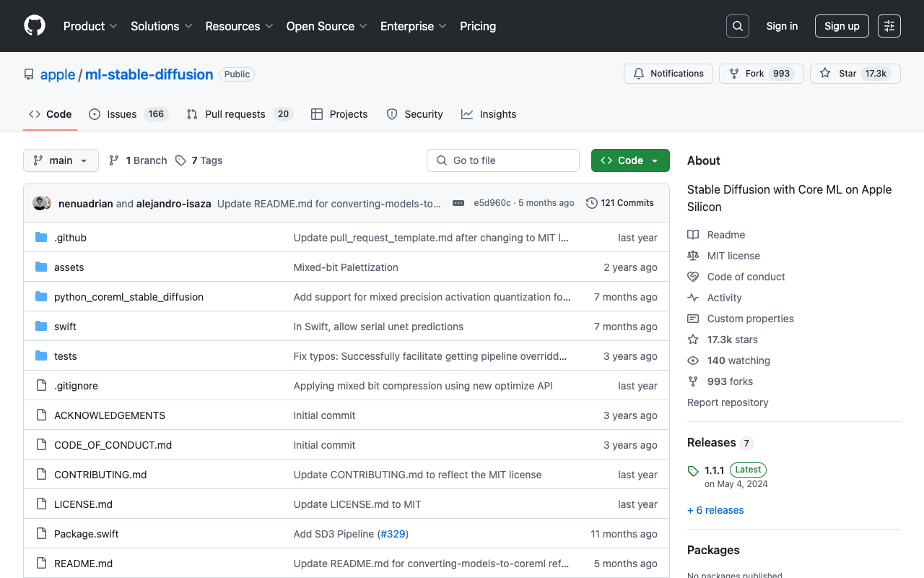Viewport: 924px width, 578px height.
Task: Open the green Code dropdown button
Action: coord(630,160)
